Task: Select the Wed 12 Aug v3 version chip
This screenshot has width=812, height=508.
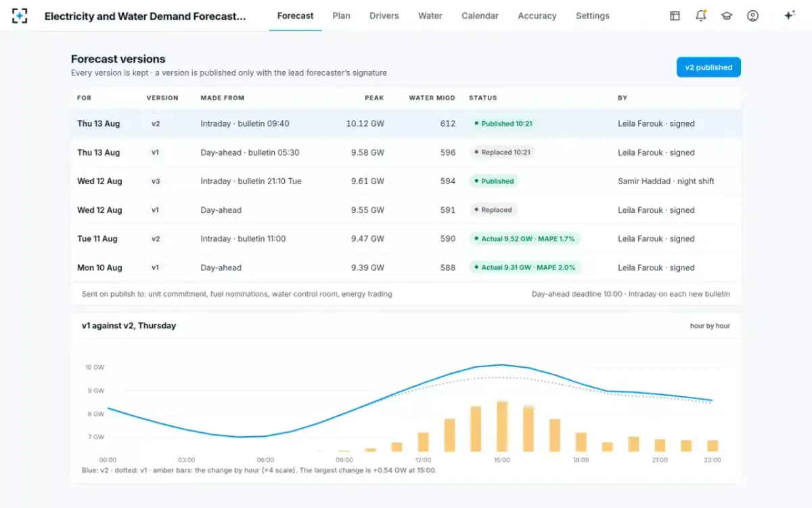Action: click(156, 182)
